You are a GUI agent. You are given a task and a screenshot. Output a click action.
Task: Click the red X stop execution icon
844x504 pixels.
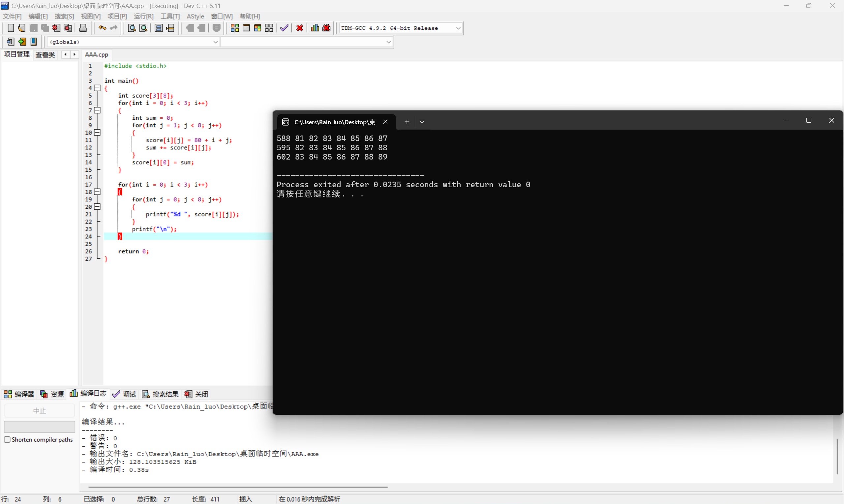(300, 28)
